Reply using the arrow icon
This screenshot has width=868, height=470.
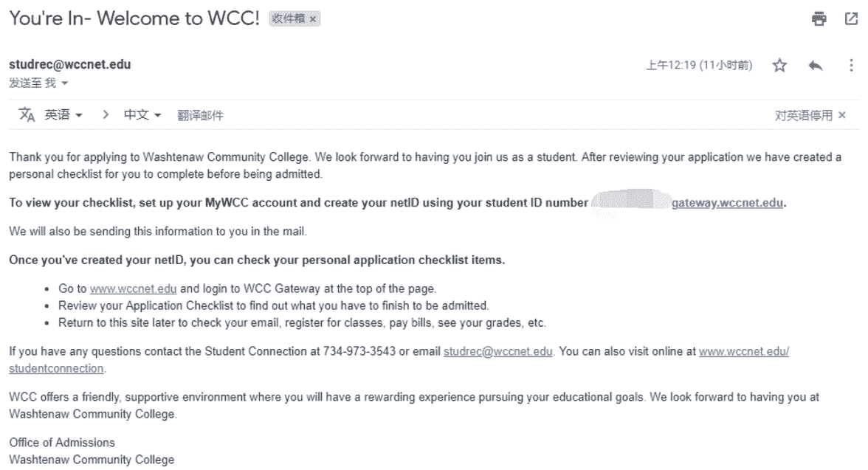(x=816, y=66)
